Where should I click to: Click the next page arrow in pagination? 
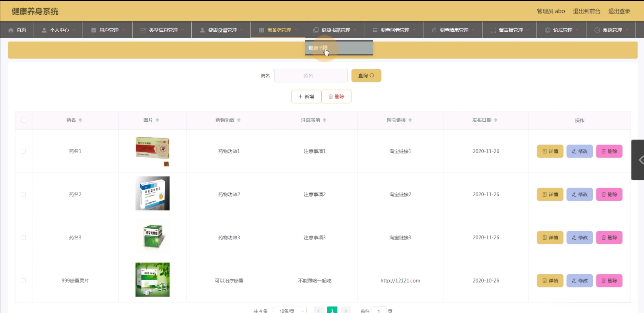346,311
